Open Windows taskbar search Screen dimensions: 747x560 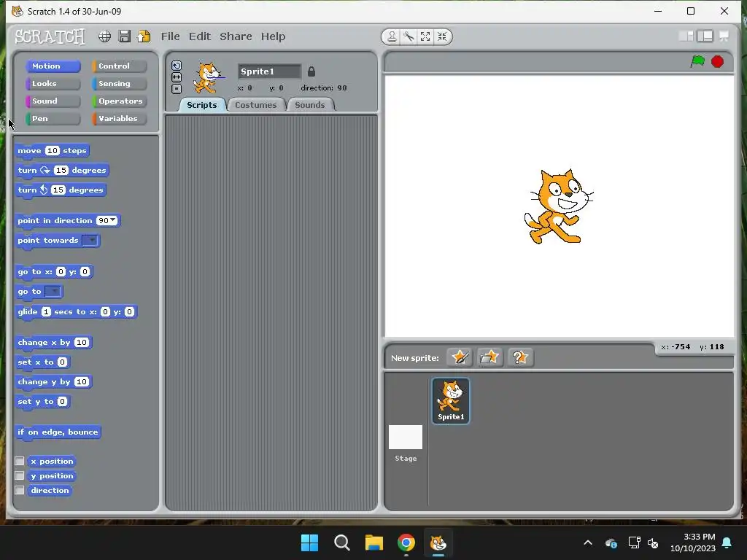tap(341, 542)
